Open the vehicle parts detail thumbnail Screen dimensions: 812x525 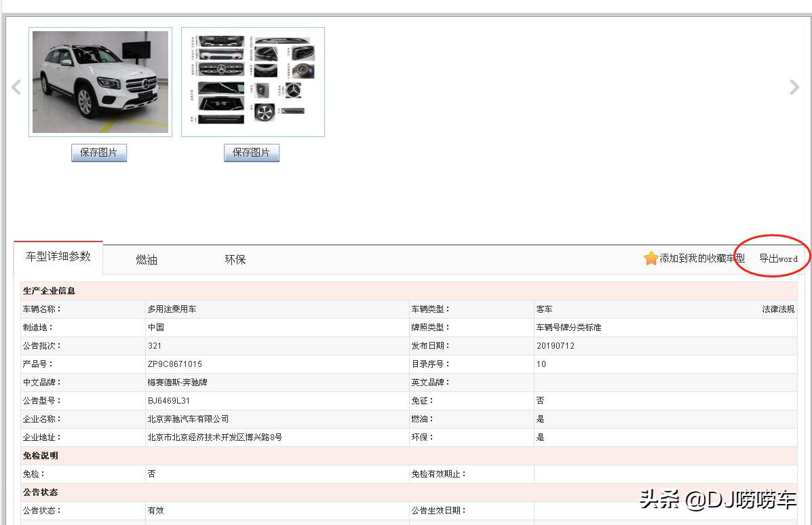tap(253, 82)
